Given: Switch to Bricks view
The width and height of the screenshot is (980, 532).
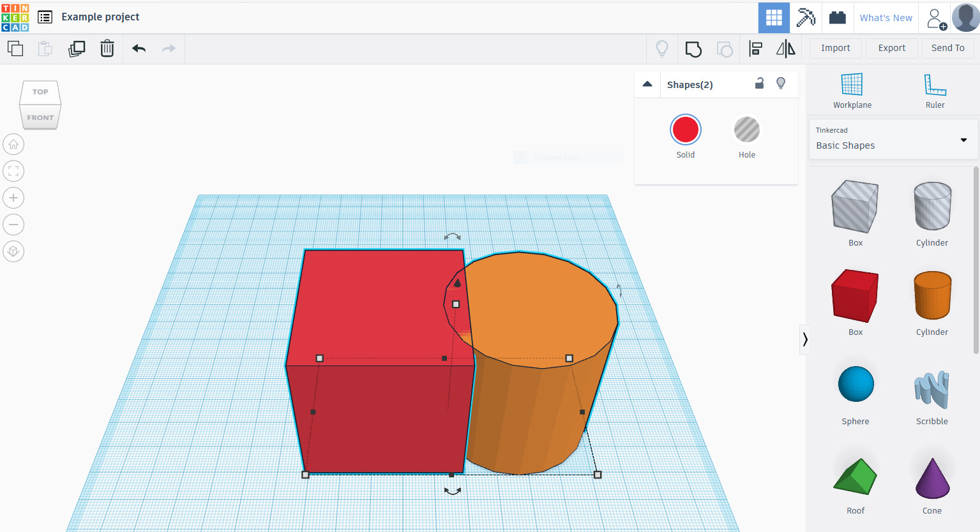Looking at the screenshot, I should point(838,17).
